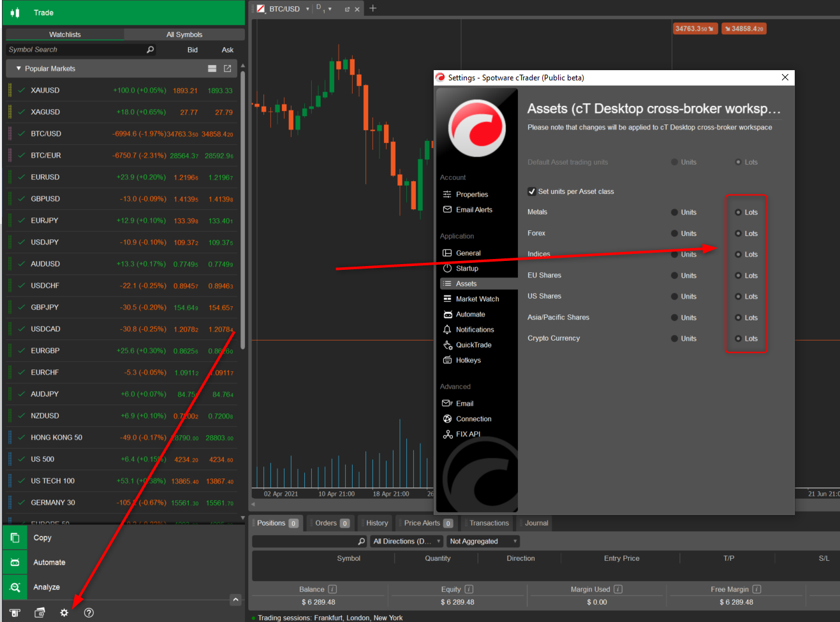Click the buy price button 34858.4
The image size is (840, 622).
(744, 29)
